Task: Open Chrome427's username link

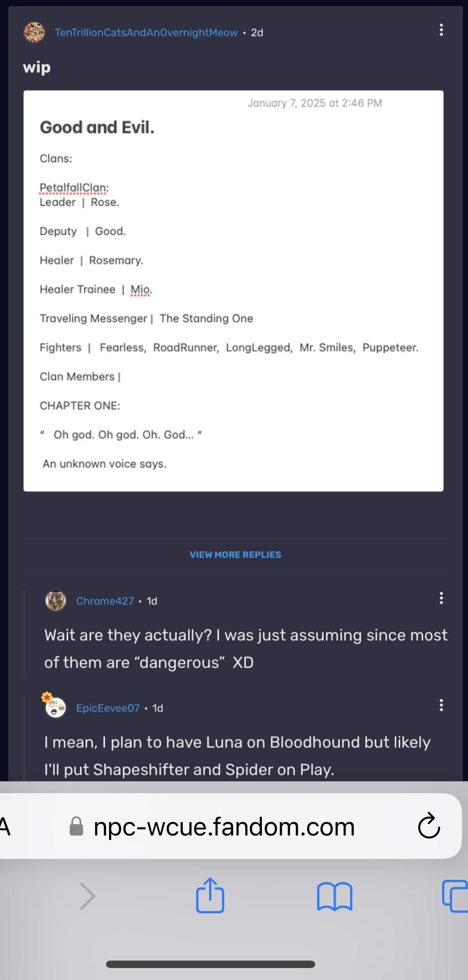Action: click(x=105, y=601)
